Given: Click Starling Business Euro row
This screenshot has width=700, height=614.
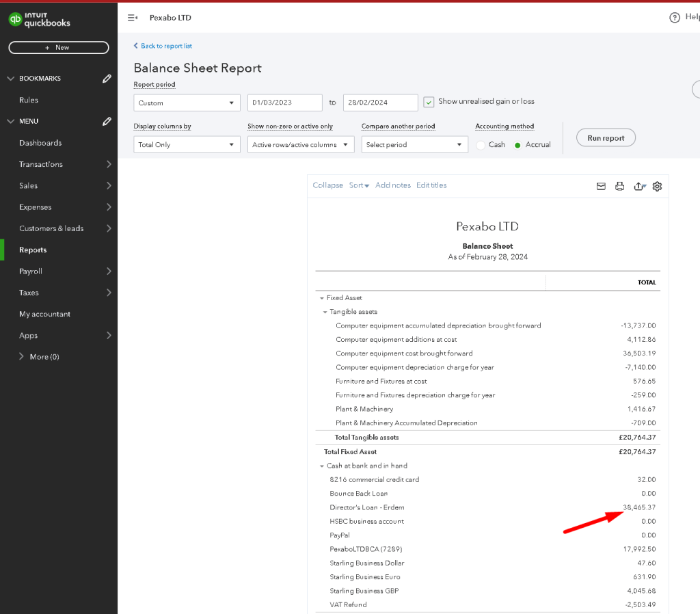Looking at the screenshot, I should 487,577.
